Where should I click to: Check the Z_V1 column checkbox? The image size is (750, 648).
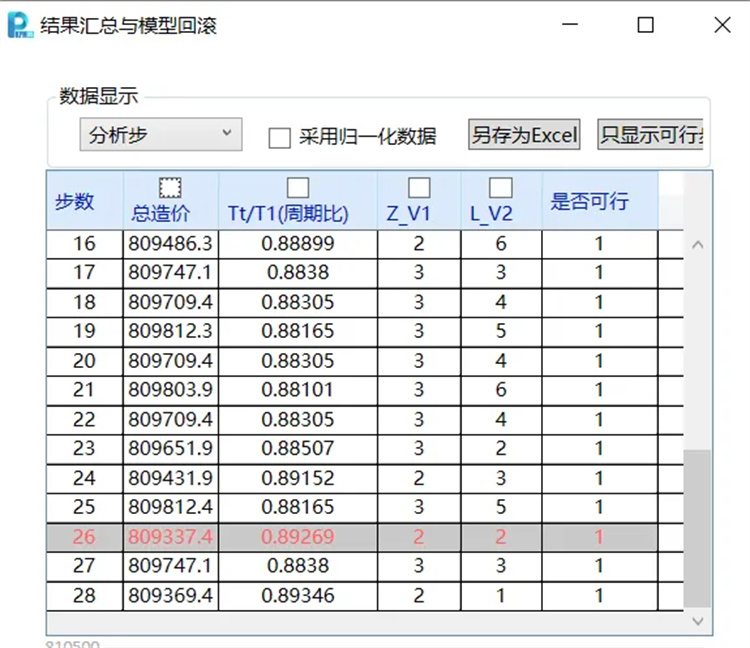[419, 187]
